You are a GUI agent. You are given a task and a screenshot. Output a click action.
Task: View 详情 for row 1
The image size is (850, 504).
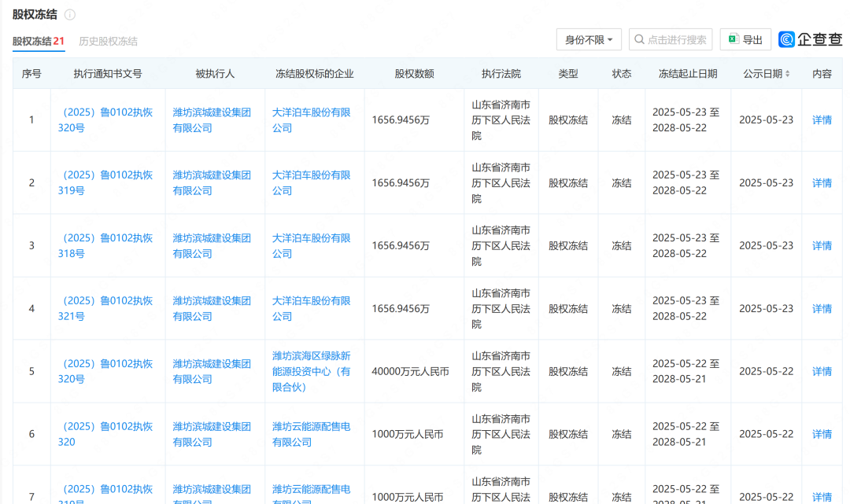pos(822,120)
